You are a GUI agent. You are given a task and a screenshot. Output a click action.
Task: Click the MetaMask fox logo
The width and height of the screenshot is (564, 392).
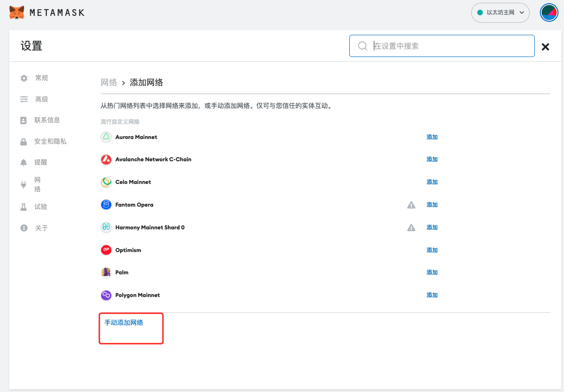[17, 13]
